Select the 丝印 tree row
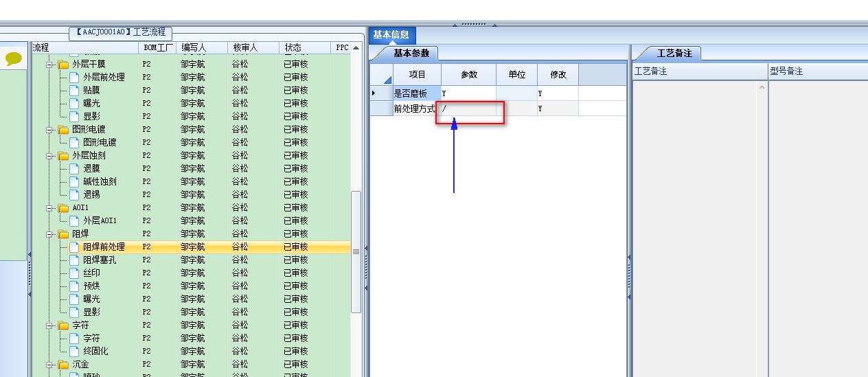The height and width of the screenshot is (377, 868). tap(191, 273)
